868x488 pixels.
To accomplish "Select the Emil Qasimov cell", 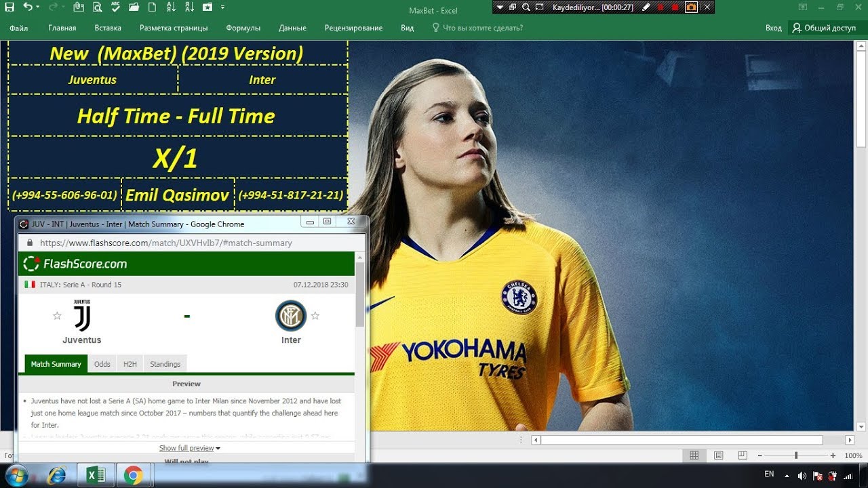I will (178, 195).
